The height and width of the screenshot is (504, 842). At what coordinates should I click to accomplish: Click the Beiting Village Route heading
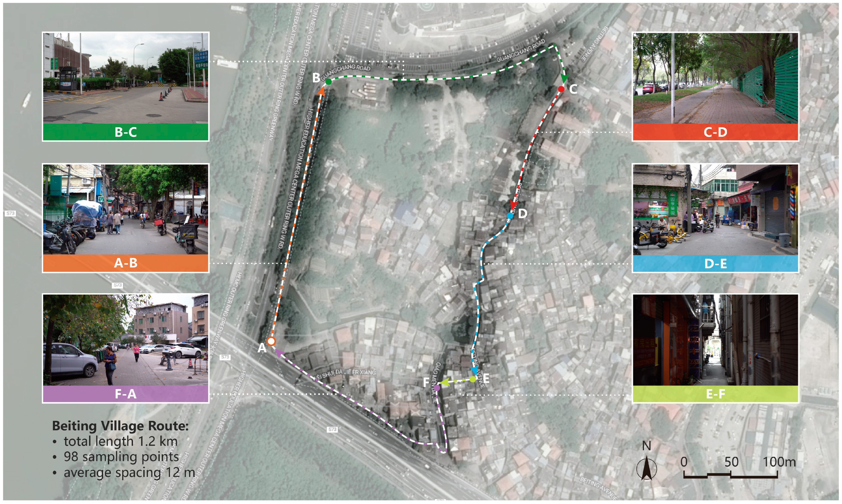[120, 426]
